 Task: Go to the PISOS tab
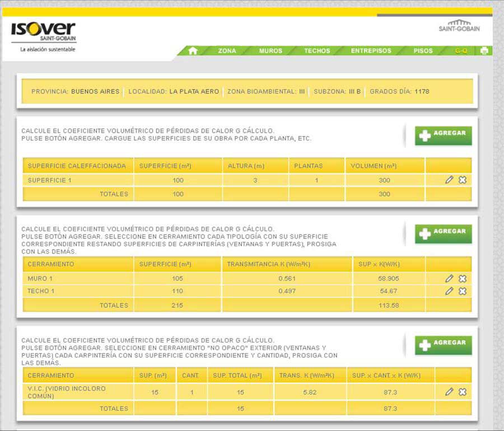[x=423, y=51]
